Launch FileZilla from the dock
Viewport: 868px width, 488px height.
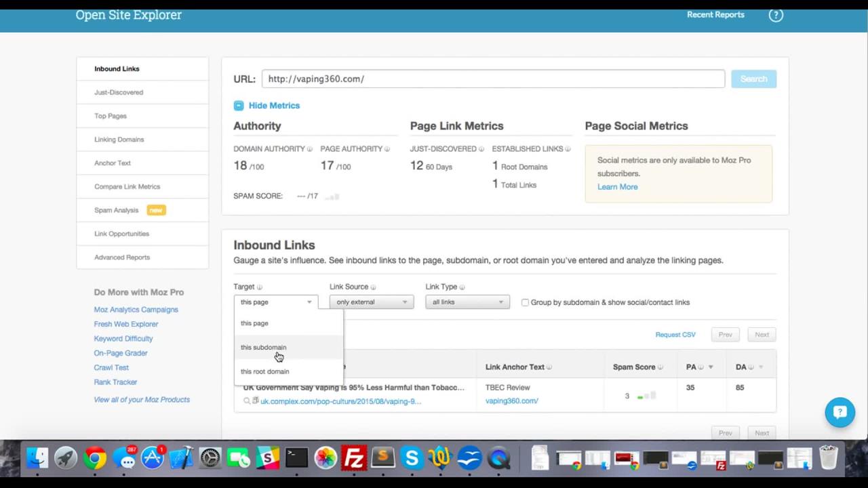[354, 459]
